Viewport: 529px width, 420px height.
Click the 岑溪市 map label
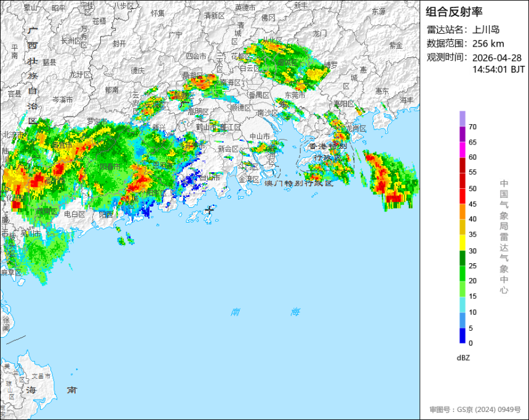[x=62, y=100]
